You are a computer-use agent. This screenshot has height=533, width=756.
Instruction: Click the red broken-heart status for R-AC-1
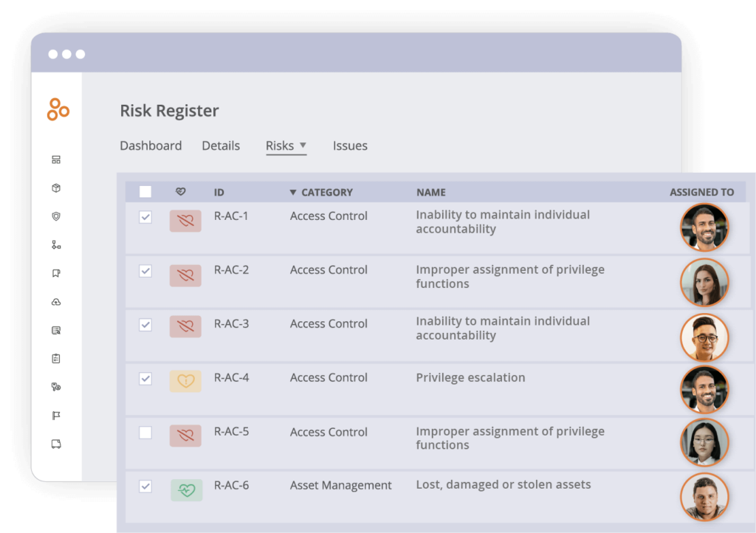pos(185,221)
